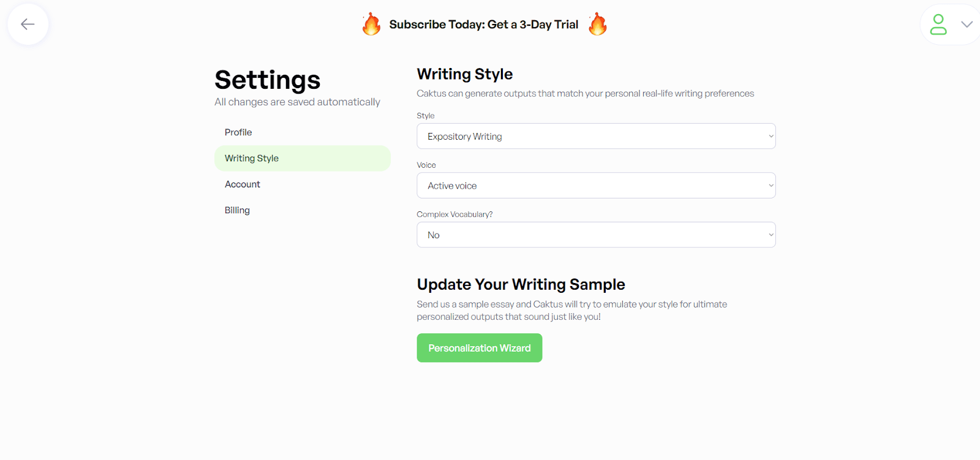Select the Writing Style section
This screenshot has height=460, width=980.
[x=251, y=158]
